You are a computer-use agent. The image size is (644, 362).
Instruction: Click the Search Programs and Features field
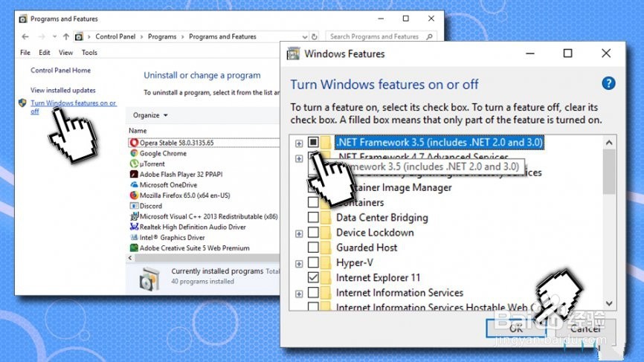(x=380, y=36)
